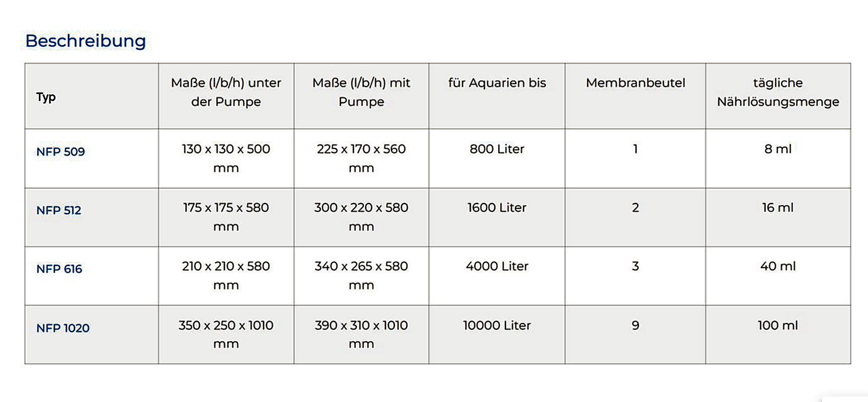Open the NFP 1020 product link
Image resolution: width=868 pixels, height=402 pixels.
click(x=63, y=328)
